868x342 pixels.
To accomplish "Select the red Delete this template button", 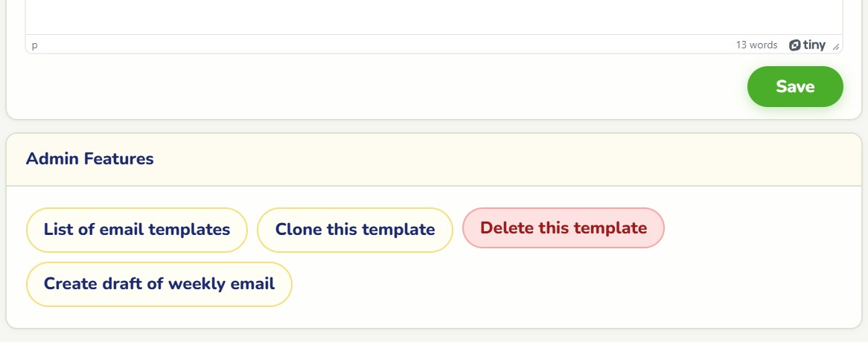I will (563, 228).
